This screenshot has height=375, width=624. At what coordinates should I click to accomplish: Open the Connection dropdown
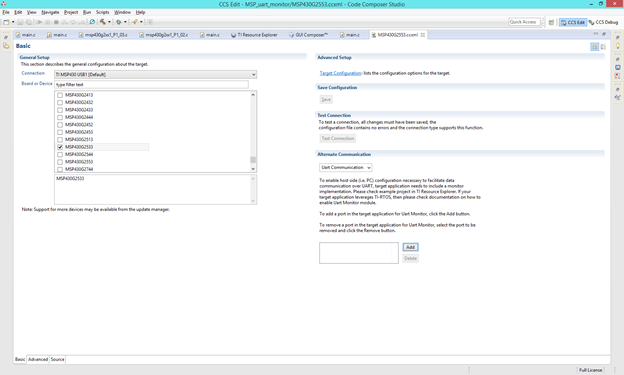(x=155, y=74)
